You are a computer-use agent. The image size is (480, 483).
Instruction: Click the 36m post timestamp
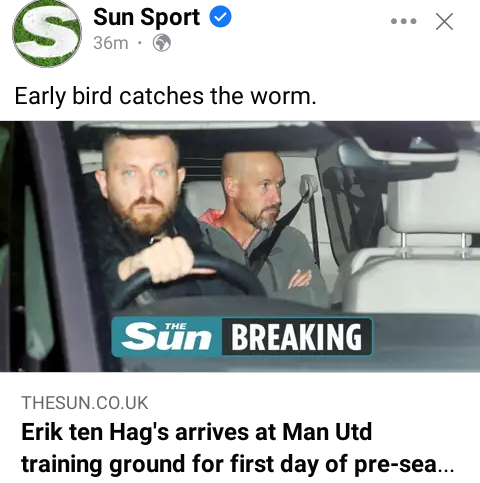(x=111, y=43)
